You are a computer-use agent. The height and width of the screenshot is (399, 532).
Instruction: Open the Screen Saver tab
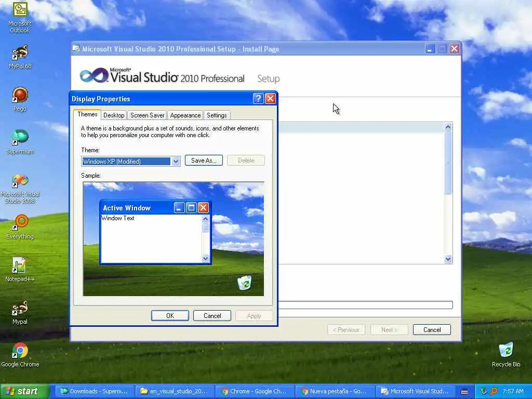pyautogui.click(x=147, y=115)
